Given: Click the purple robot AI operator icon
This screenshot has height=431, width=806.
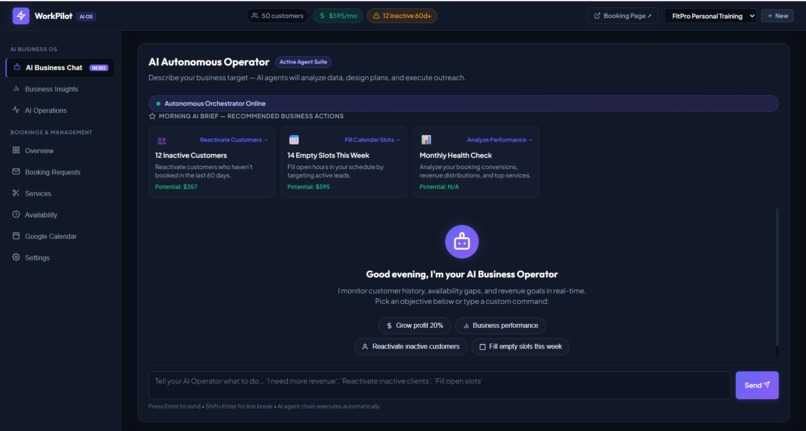Looking at the screenshot, I should click(x=462, y=242).
